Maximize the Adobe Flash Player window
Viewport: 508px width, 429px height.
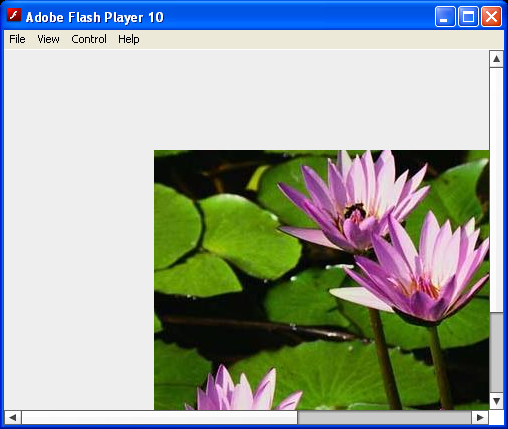[x=468, y=16]
